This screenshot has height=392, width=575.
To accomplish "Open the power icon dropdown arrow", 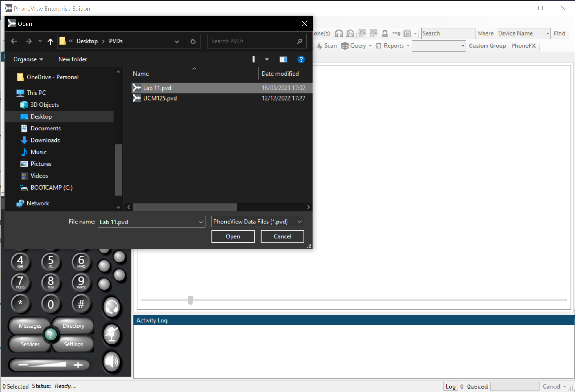I will coord(415,34).
